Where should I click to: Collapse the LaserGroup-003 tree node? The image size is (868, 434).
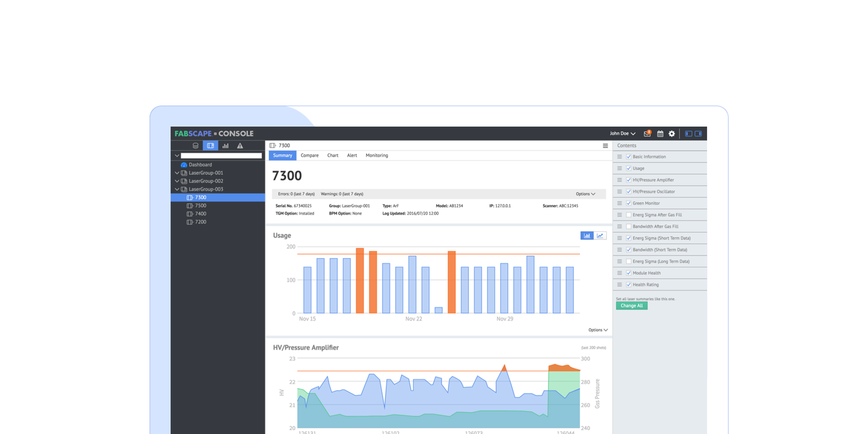pyautogui.click(x=177, y=189)
